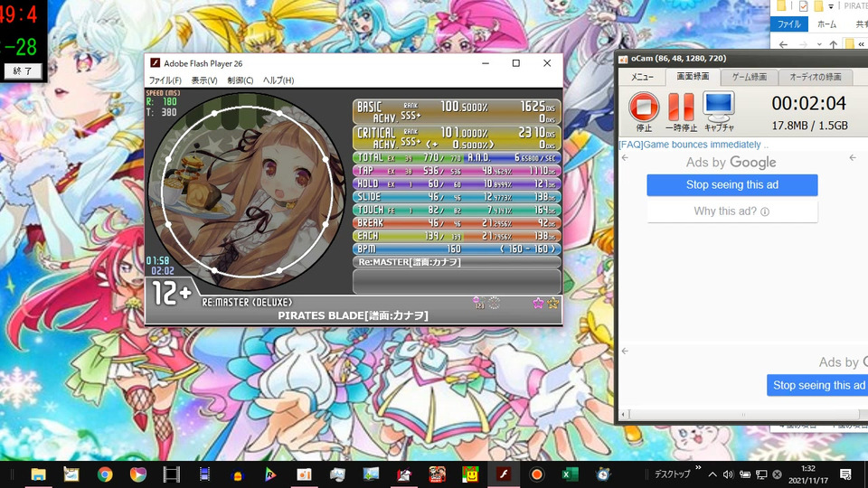Click the song jacket artwork in the game

(246, 192)
